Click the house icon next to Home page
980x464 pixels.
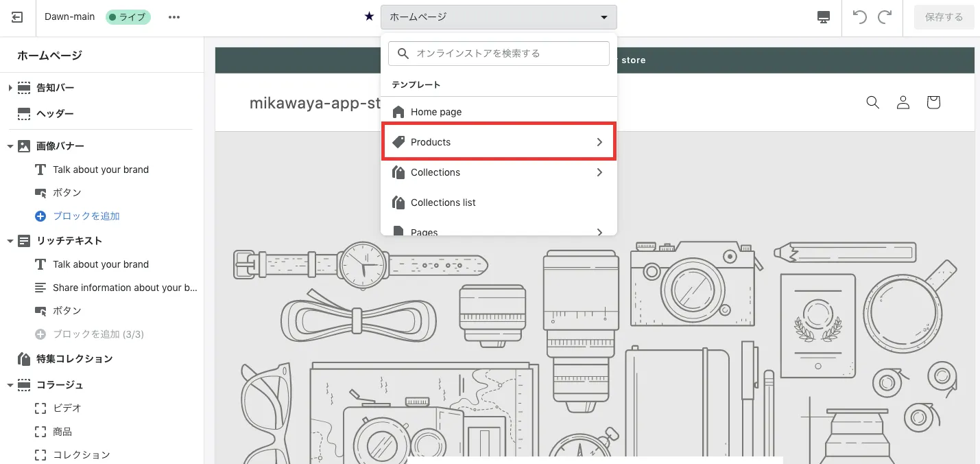click(398, 112)
